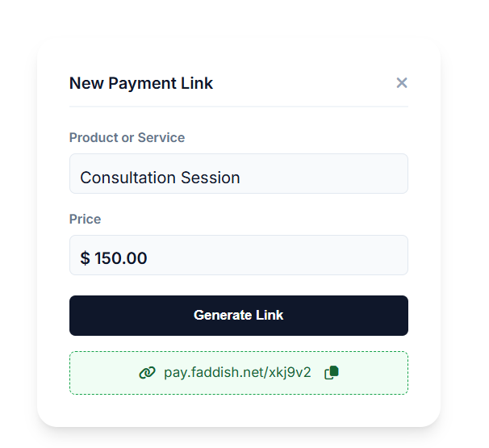Viewport: 489px width, 448px height.
Task: Click the chain link icon
Action: pyautogui.click(x=147, y=373)
